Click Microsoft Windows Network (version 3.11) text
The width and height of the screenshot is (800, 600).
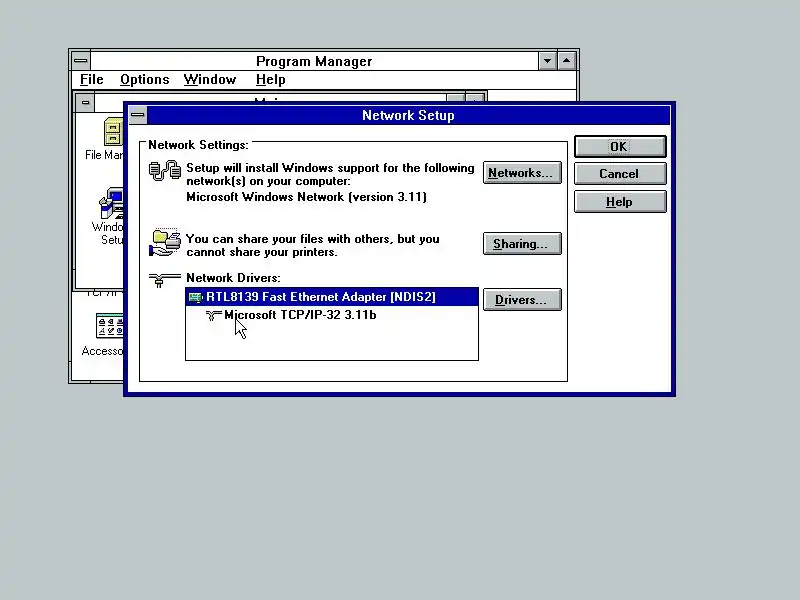click(306, 197)
